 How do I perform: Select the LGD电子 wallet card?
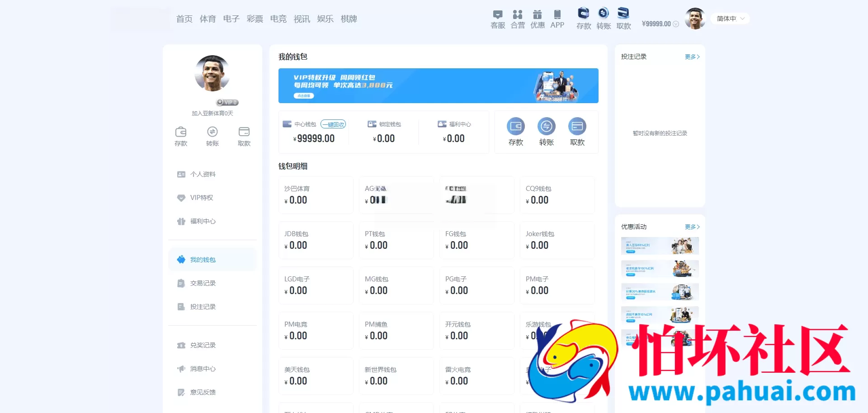316,285
